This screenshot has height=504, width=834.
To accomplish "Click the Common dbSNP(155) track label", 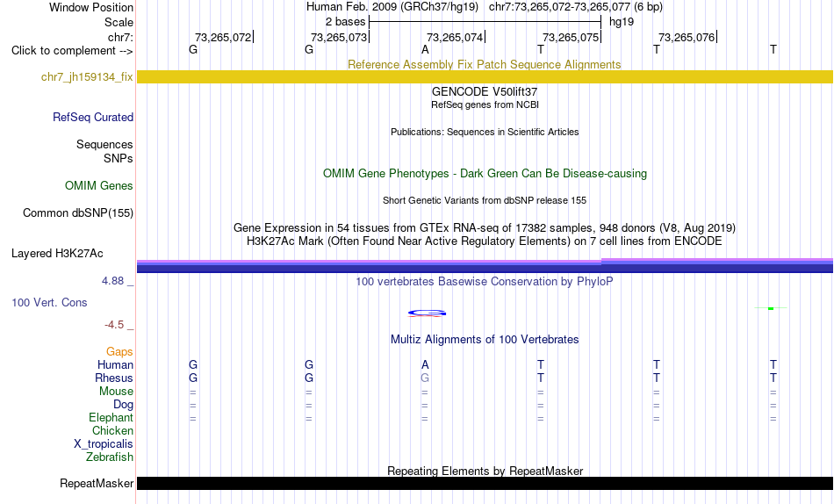I will pyautogui.click(x=78, y=212).
